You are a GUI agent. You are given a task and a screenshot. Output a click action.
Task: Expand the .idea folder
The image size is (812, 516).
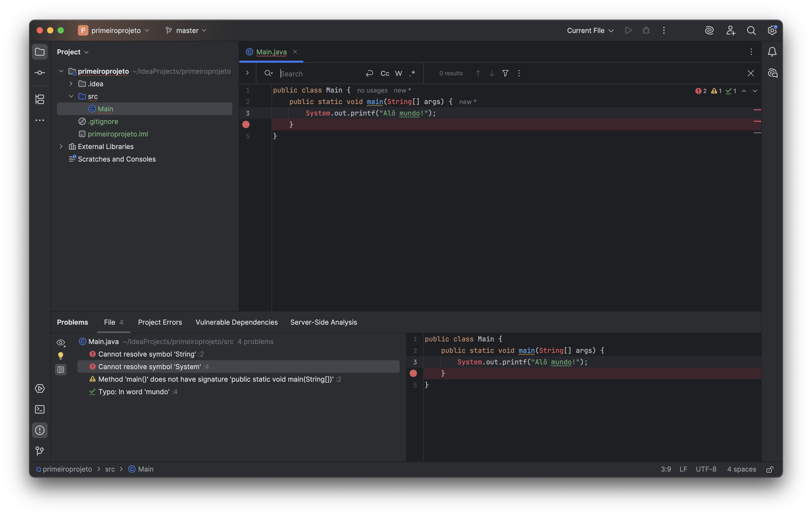71,84
